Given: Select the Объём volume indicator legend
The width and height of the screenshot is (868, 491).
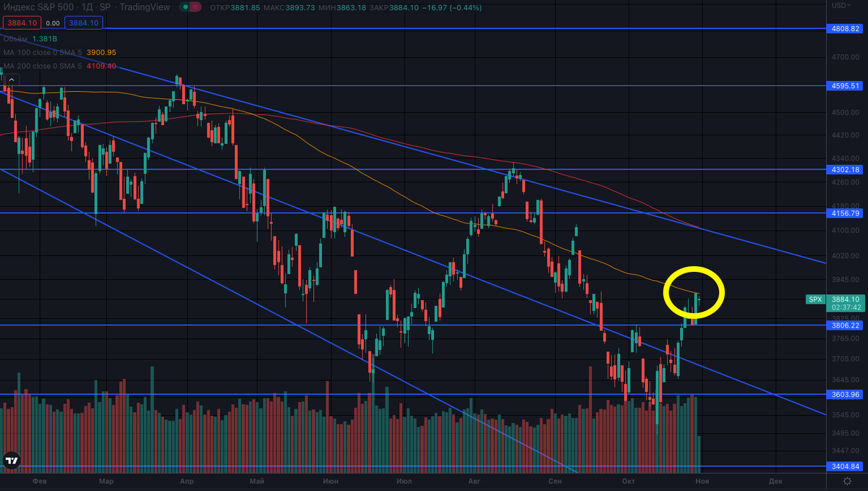Looking at the screenshot, I should tap(16, 38).
